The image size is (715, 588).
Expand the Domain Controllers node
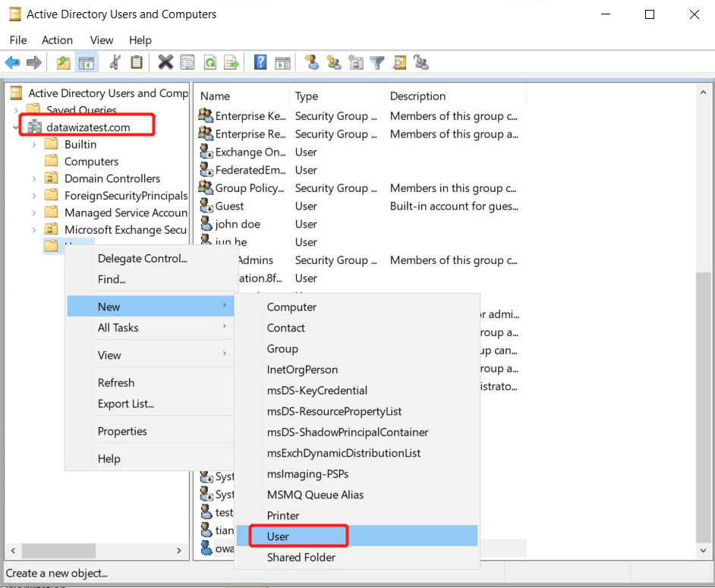34,179
